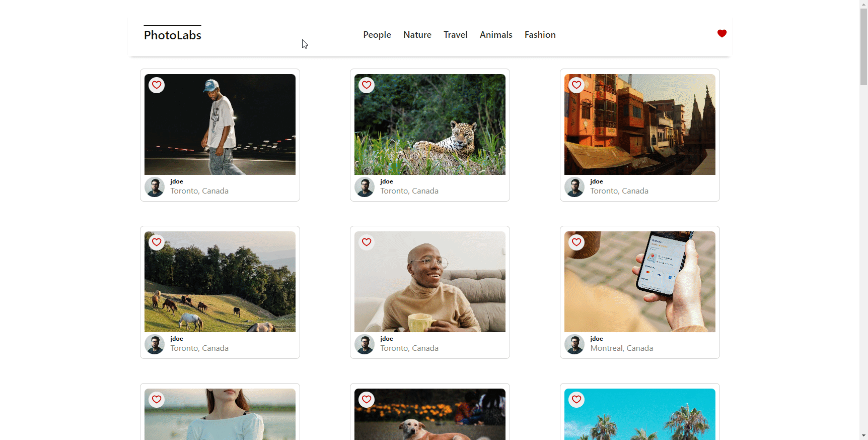Open the favorites red heart in navbar
Screen dimensions: 868x440
click(x=722, y=34)
